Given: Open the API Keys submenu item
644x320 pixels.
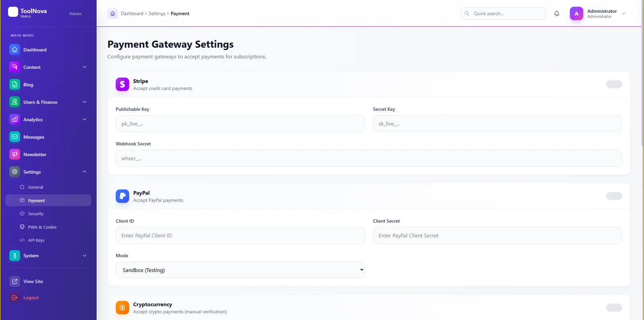Looking at the screenshot, I should (48, 240).
